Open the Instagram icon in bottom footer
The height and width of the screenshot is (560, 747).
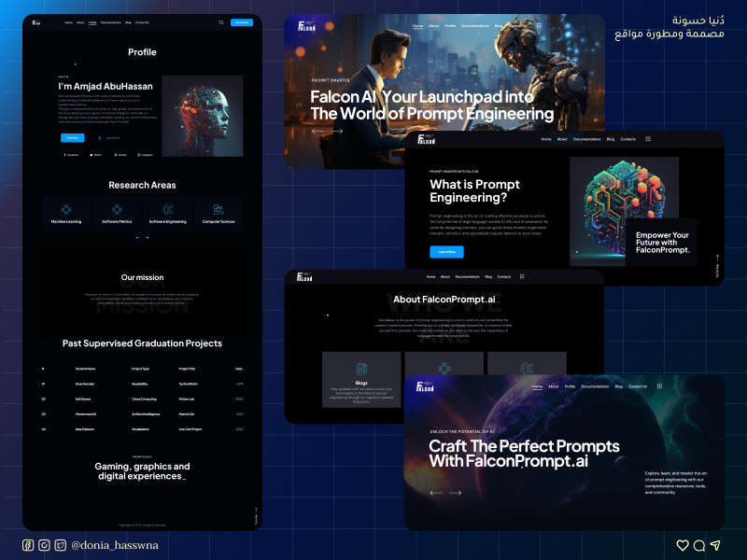coord(44,545)
